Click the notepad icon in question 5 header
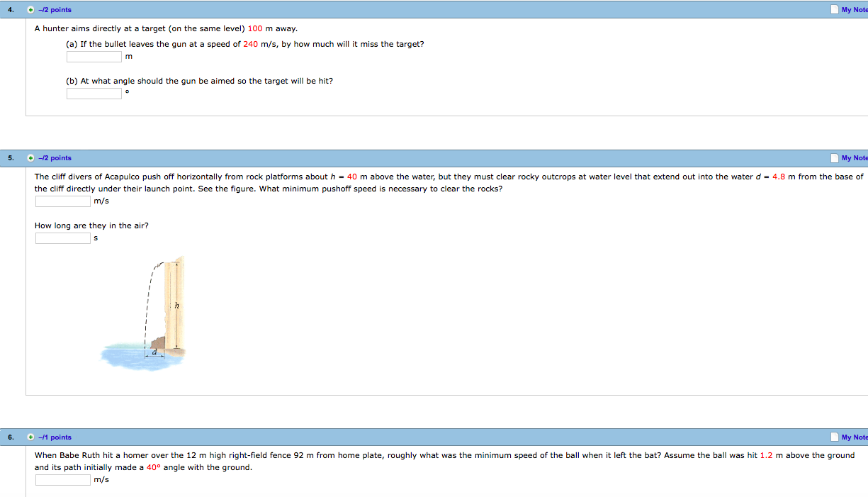 coord(835,158)
